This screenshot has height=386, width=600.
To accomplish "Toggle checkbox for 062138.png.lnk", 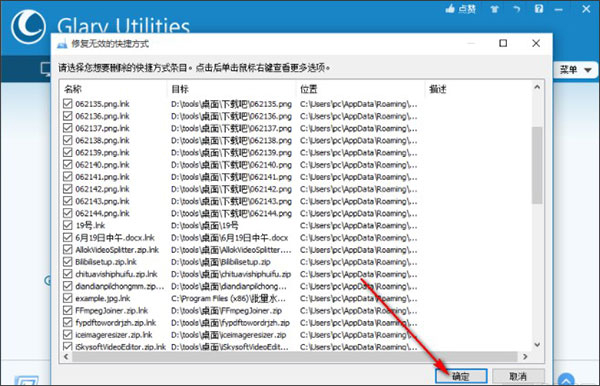I will 68,140.
